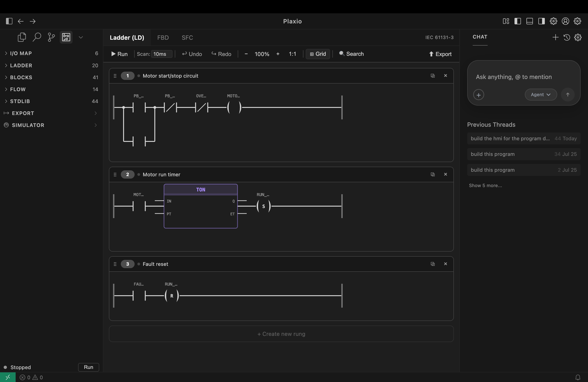Expand the I/O MAP section
The height and width of the screenshot is (382, 588).
pyautogui.click(x=51, y=53)
